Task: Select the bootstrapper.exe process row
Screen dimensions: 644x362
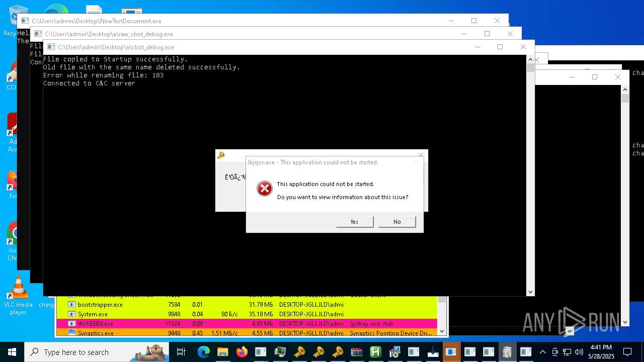Action: (247, 305)
